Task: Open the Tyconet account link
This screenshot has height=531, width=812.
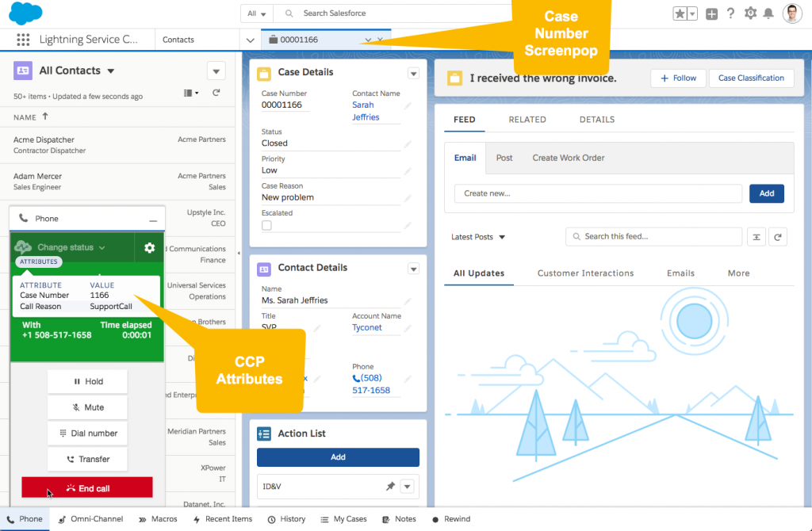Action: click(366, 327)
